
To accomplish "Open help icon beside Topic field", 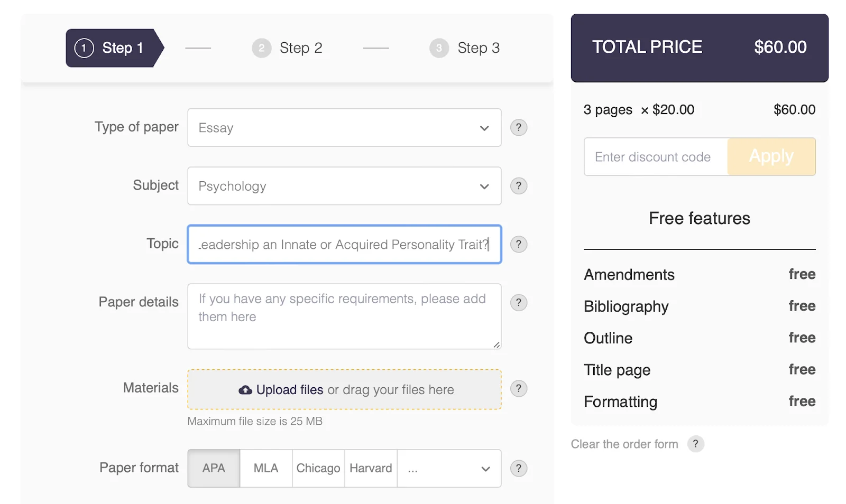I will click(518, 244).
